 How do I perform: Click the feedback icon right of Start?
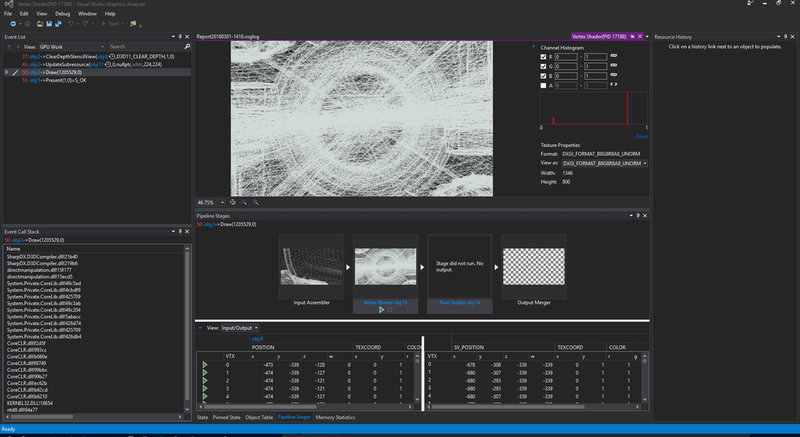point(133,23)
